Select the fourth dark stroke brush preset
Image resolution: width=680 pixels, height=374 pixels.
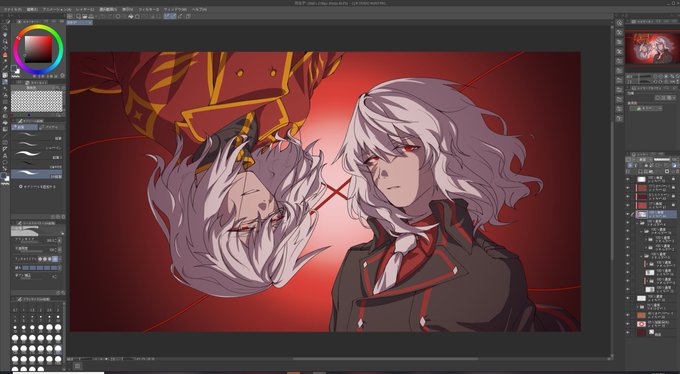[37, 164]
